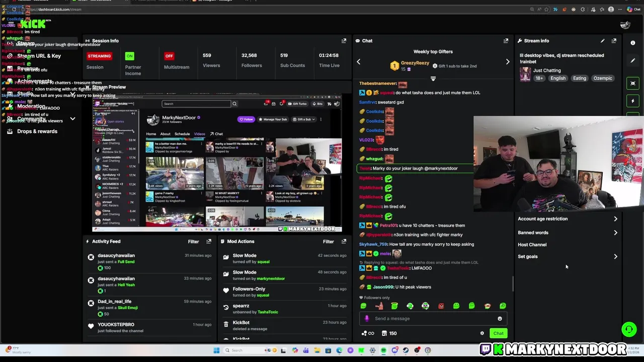Click the English tag in Stream info

558,78
